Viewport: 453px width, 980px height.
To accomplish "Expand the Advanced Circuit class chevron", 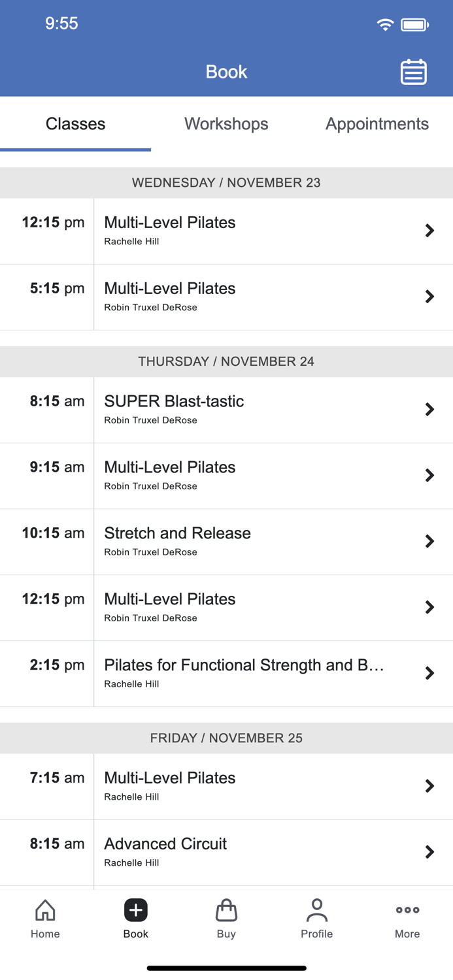I will 429,852.
